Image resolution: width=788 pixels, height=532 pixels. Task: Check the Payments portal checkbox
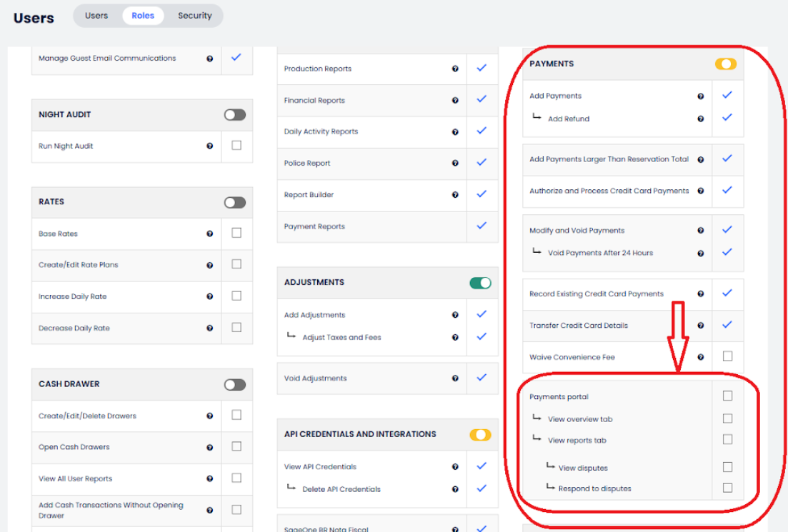[x=727, y=396]
